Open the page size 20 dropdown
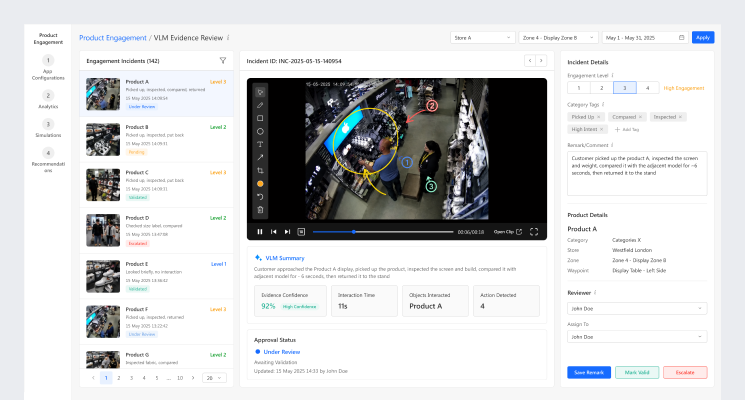The height and width of the screenshot is (400, 745). (214, 378)
